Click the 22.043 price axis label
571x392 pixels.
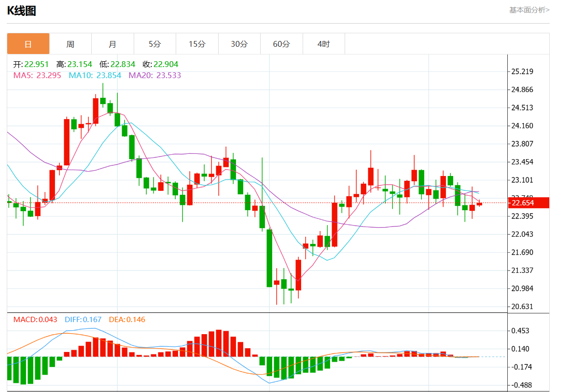point(522,234)
